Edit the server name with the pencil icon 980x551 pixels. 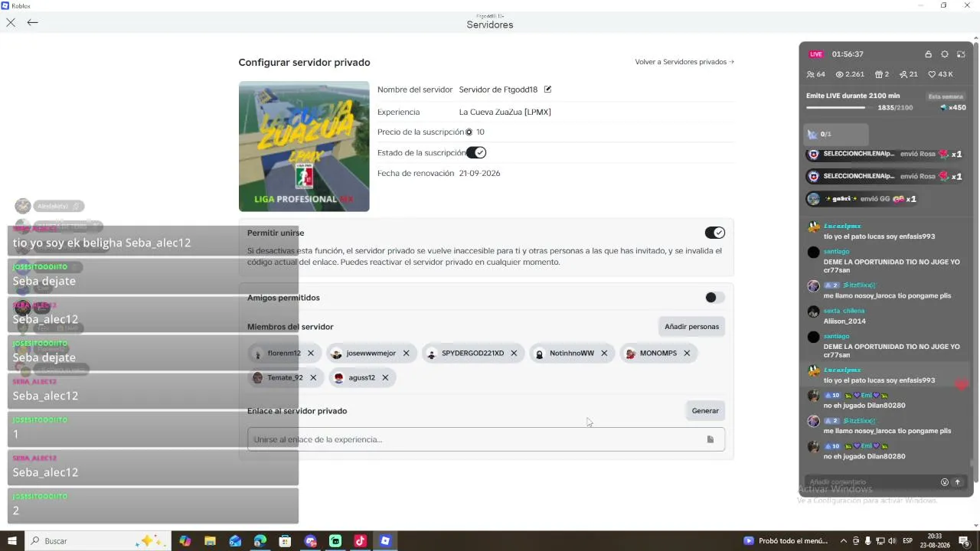tap(547, 90)
